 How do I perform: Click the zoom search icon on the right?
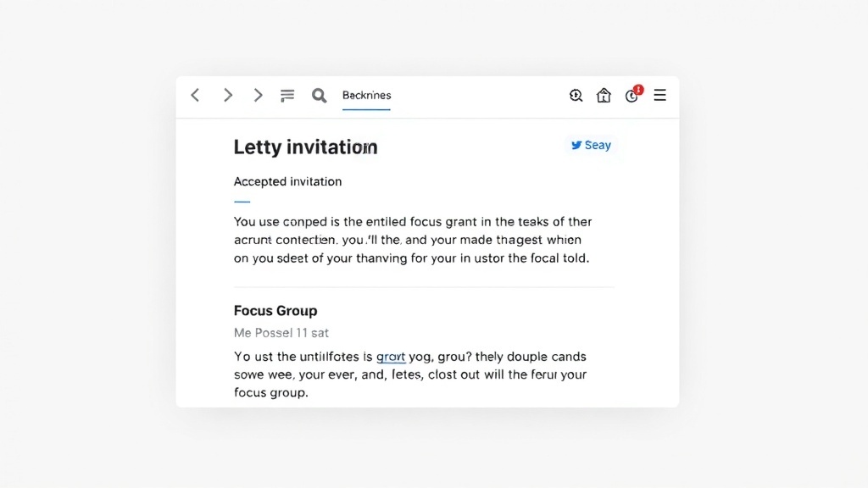pos(576,95)
